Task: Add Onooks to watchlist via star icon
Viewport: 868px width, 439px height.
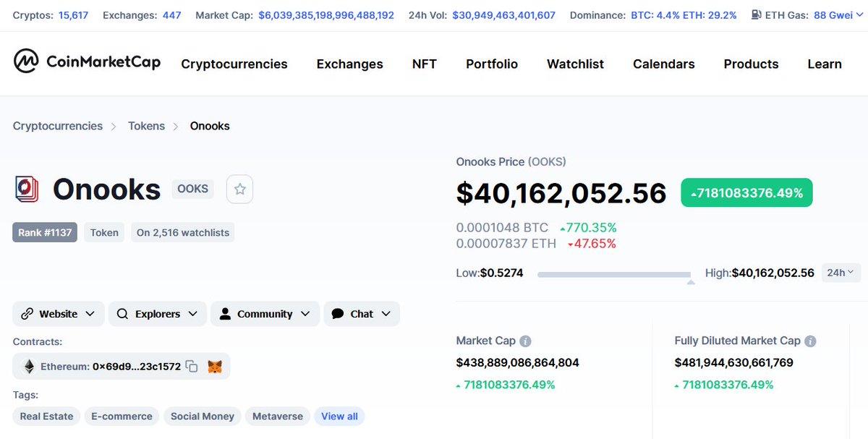Action: click(240, 189)
